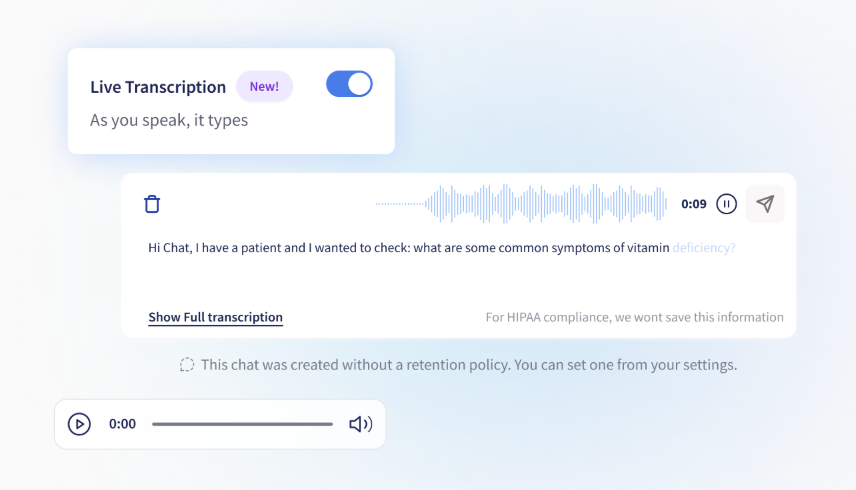Image resolution: width=856 pixels, height=490 pixels.
Task: Send the message with the paper plane icon
Action: click(765, 204)
